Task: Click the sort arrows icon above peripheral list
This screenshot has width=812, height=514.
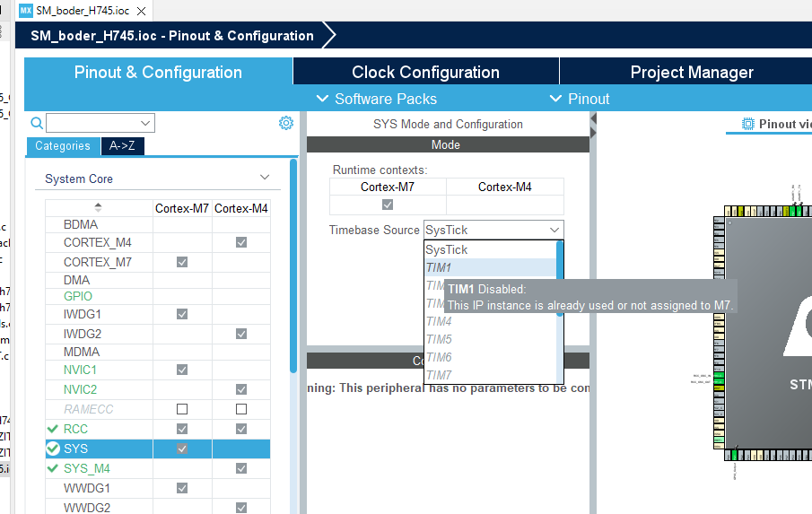Action: pos(98,208)
